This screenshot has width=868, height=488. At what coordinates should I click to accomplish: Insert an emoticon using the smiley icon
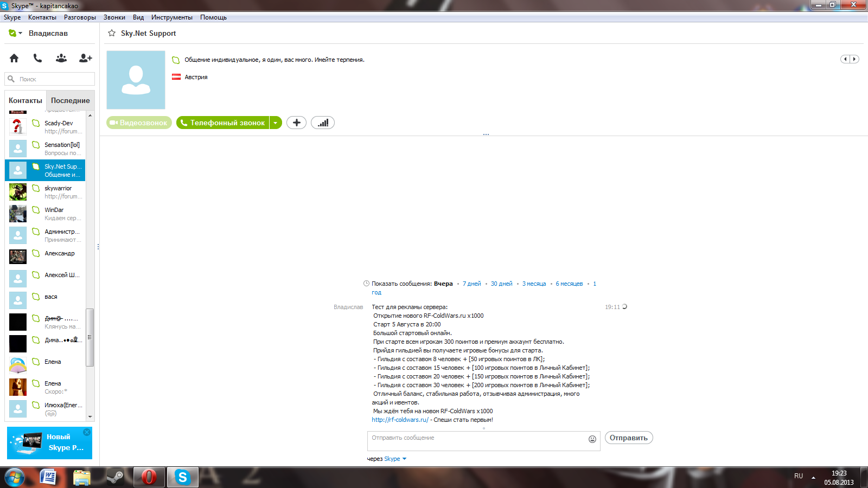[592, 439]
